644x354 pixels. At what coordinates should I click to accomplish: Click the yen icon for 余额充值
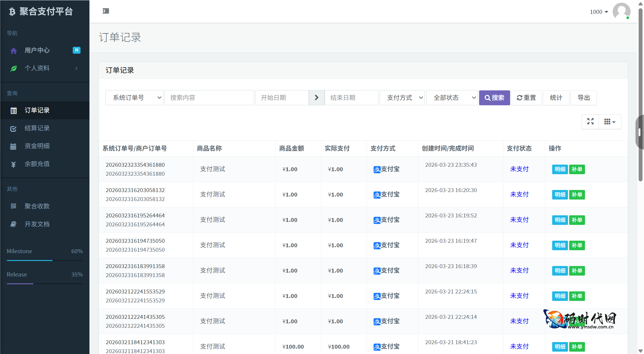13,164
